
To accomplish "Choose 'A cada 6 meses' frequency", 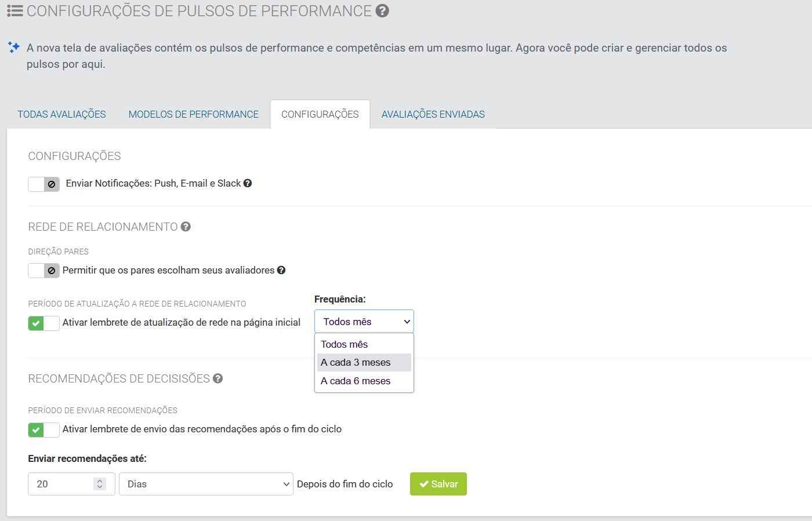I will 356,381.
